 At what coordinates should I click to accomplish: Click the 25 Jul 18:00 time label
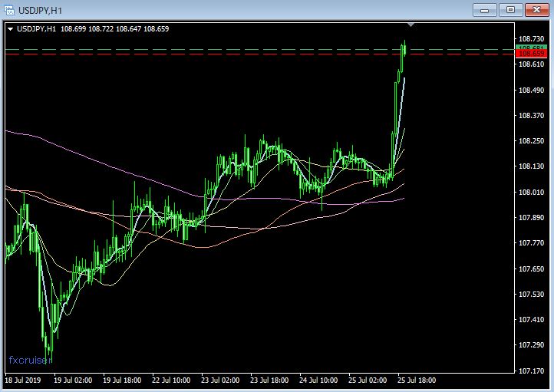(417, 380)
